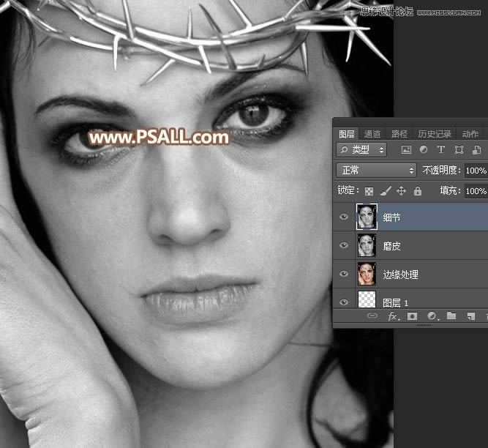Select the 图层 1 layer thumbnail
This screenshot has width=488, height=448.
coord(367,299)
